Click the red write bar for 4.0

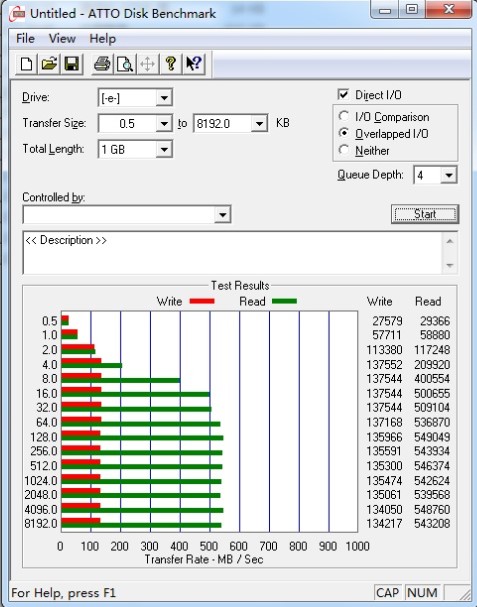point(81,361)
